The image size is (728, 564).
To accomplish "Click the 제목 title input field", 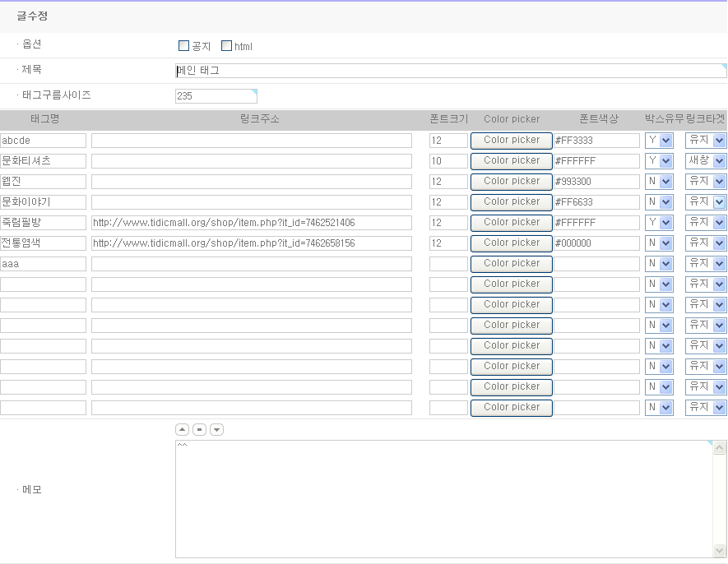I will pos(451,71).
